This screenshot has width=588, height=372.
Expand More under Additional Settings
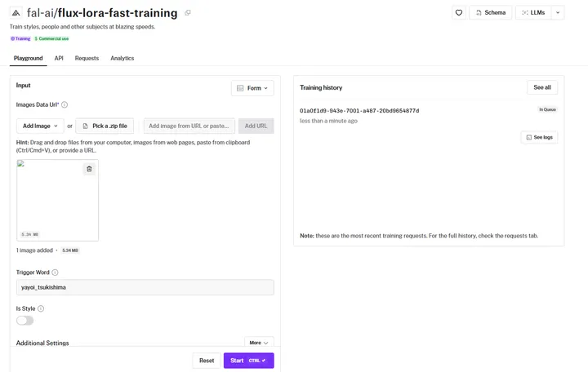[x=259, y=343]
